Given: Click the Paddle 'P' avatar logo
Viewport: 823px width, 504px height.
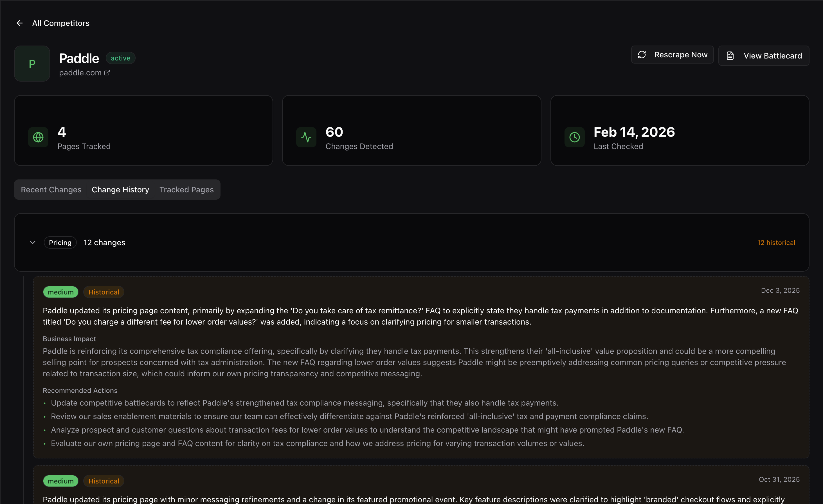Looking at the screenshot, I should coord(32,64).
